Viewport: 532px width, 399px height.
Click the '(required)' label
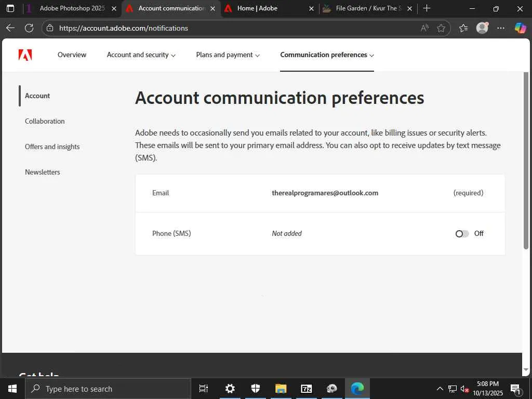[468, 193]
